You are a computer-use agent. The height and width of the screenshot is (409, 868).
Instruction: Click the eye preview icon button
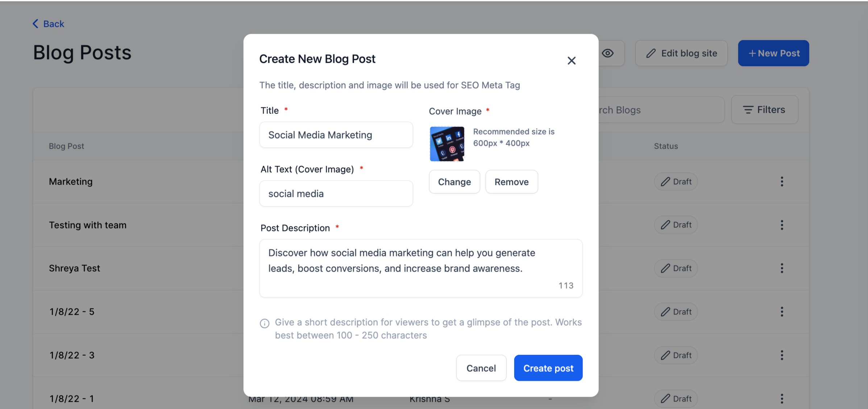pos(608,53)
